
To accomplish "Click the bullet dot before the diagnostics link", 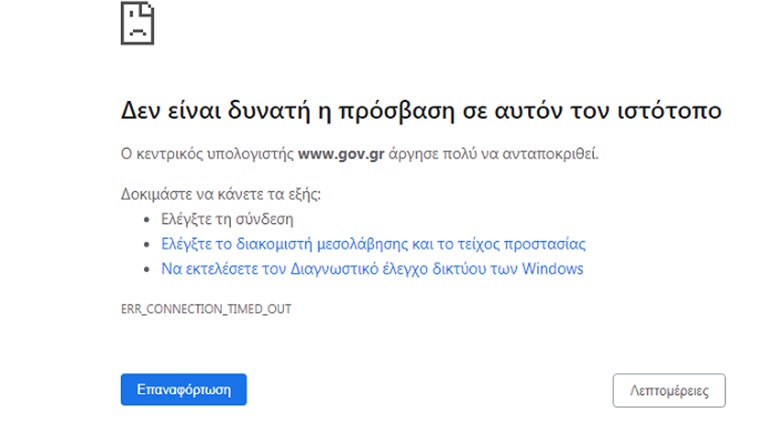I will coord(150,269).
